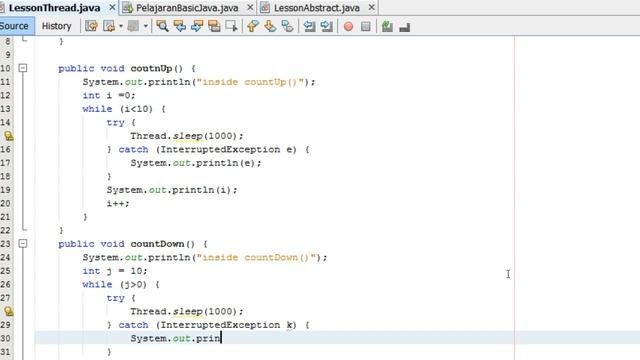Click the string "inside countDown()"
Screen dimensions: 640x360
click(257, 258)
